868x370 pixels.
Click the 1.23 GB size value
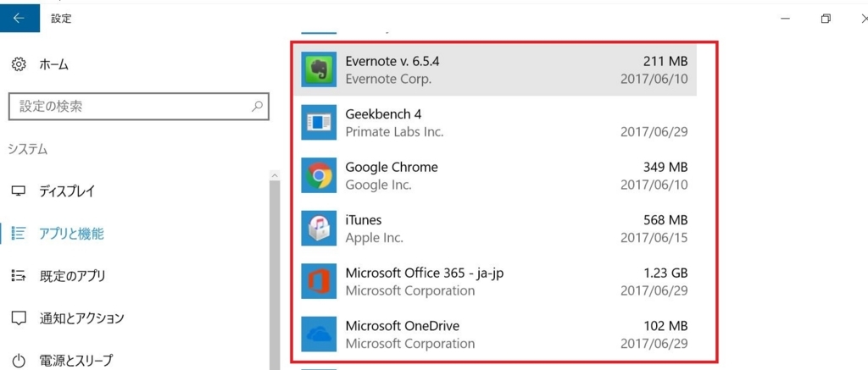[x=665, y=273]
